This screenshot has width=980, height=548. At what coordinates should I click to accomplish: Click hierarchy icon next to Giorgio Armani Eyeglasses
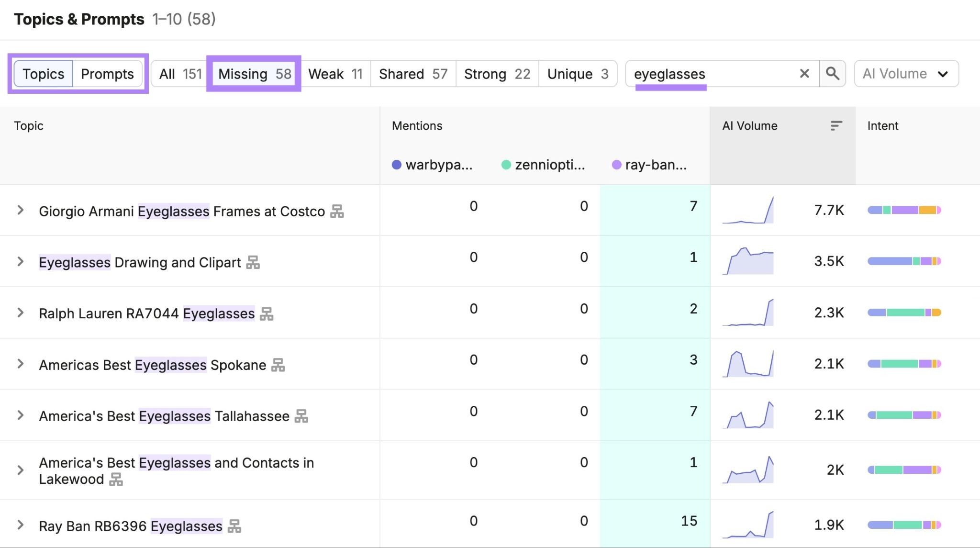[x=337, y=211]
